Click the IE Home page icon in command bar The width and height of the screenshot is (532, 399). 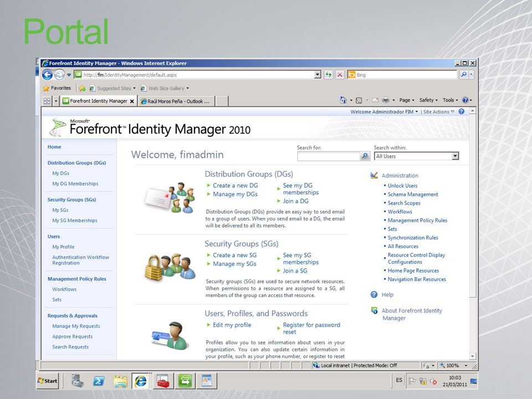pyautogui.click(x=343, y=100)
